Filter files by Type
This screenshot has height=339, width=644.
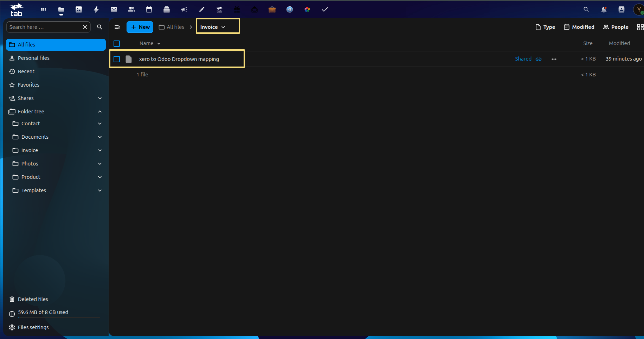click(545, 27)
